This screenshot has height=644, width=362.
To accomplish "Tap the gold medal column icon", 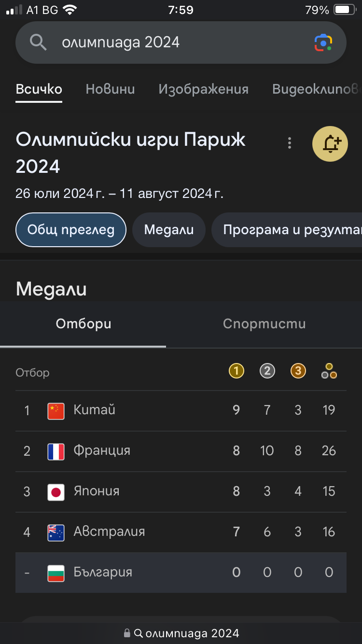I will tap(236, 371).
